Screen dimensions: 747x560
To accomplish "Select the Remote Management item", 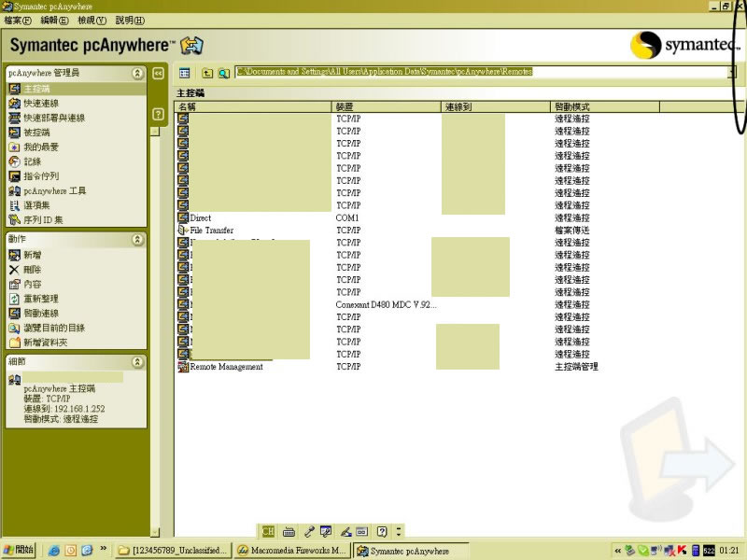I will pyautogui.click(x=226, y=367).
